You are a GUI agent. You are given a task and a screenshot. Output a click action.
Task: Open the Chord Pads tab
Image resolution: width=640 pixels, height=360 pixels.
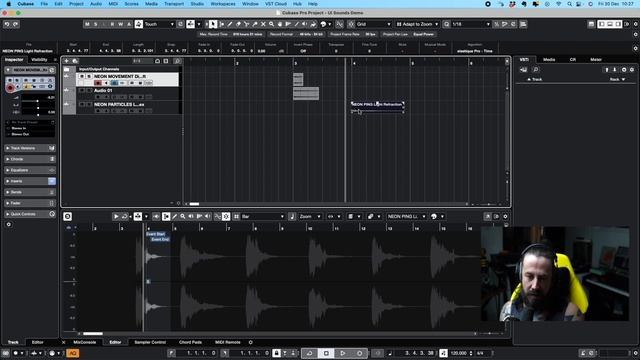[x=190, y=342]
